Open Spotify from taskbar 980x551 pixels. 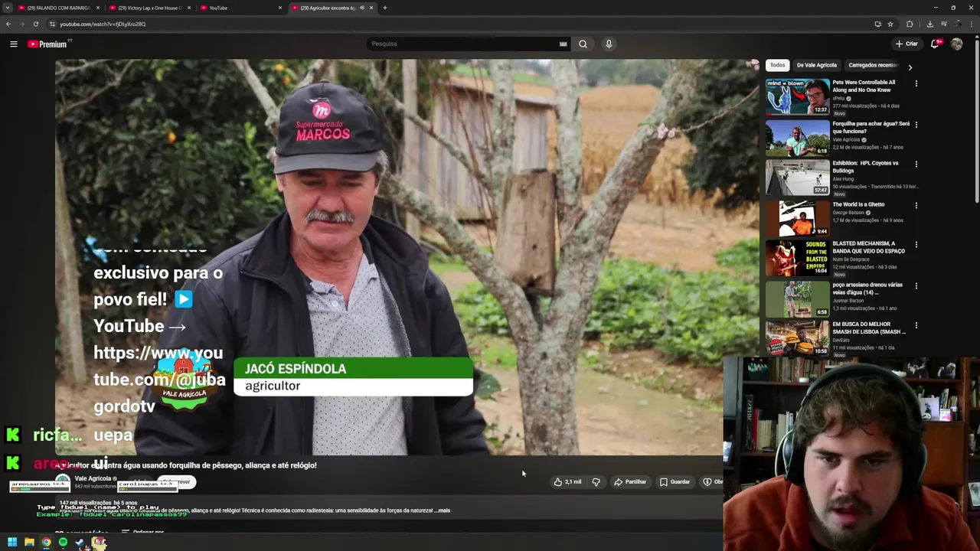pos(63,543)
